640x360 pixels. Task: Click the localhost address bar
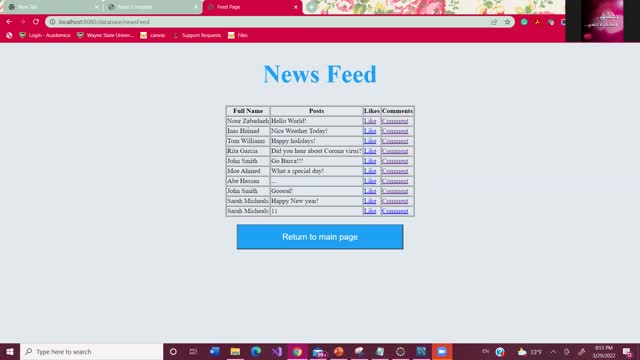click(x=269, y=22)
